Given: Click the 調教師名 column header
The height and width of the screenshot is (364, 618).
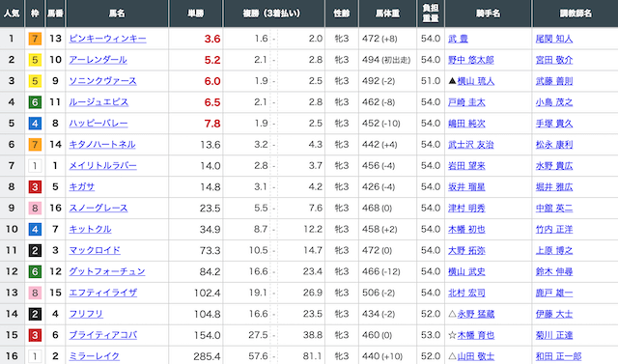Looking at the screenshot, I should 576,14.
